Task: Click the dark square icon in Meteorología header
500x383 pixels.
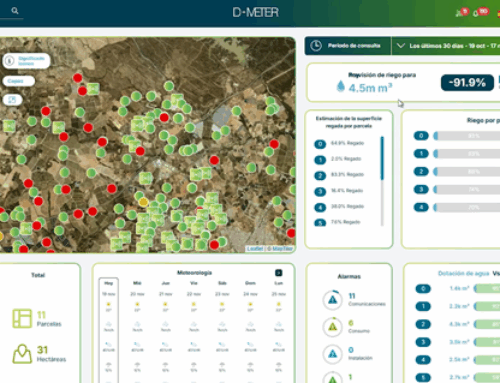Action: pyautogui.click(x=279, y=273)
